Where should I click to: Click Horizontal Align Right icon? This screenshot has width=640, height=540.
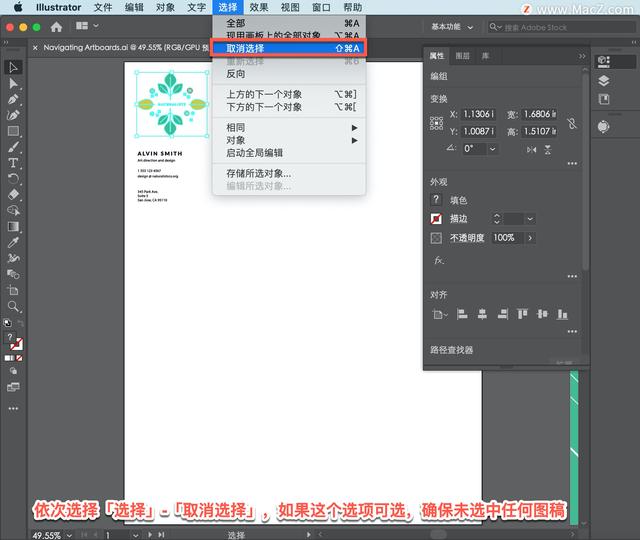click(x=502, y=314)
